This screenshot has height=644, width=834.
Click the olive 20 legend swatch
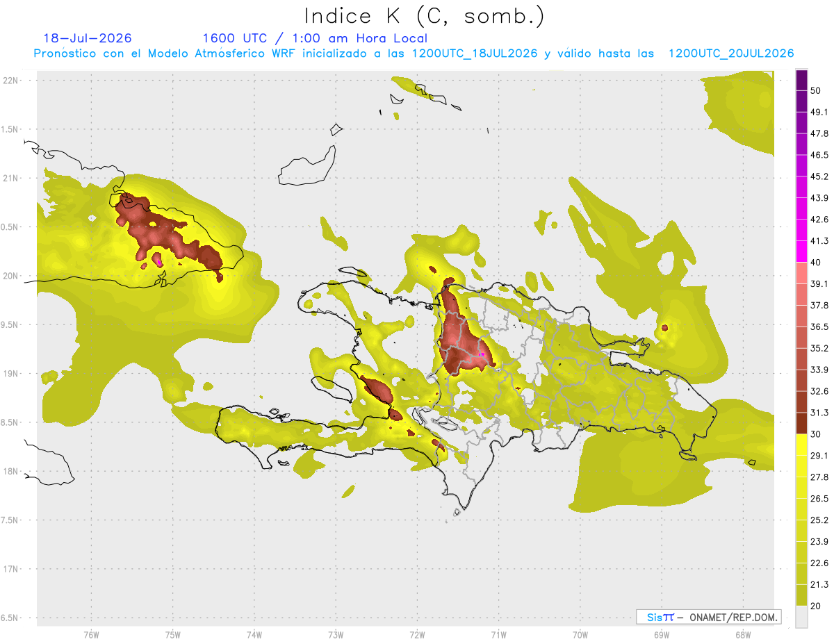click(801, 595)
